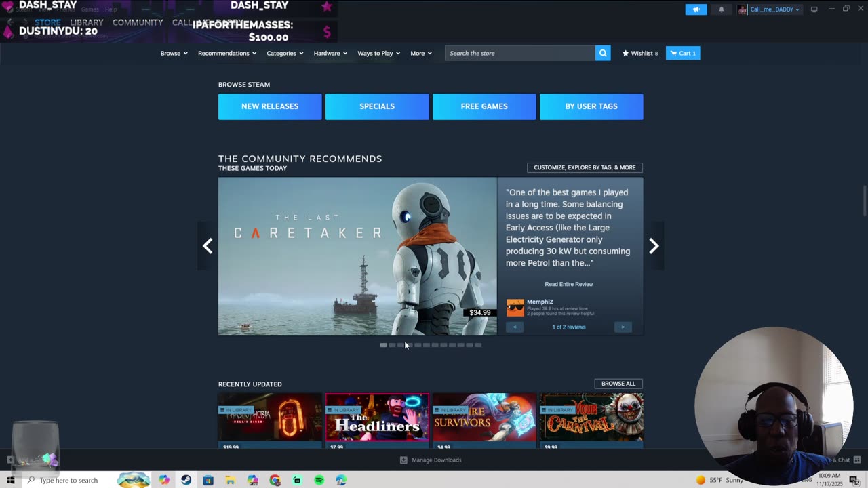
Task: Open the Windows notification center icon
Action: [854, 480]
